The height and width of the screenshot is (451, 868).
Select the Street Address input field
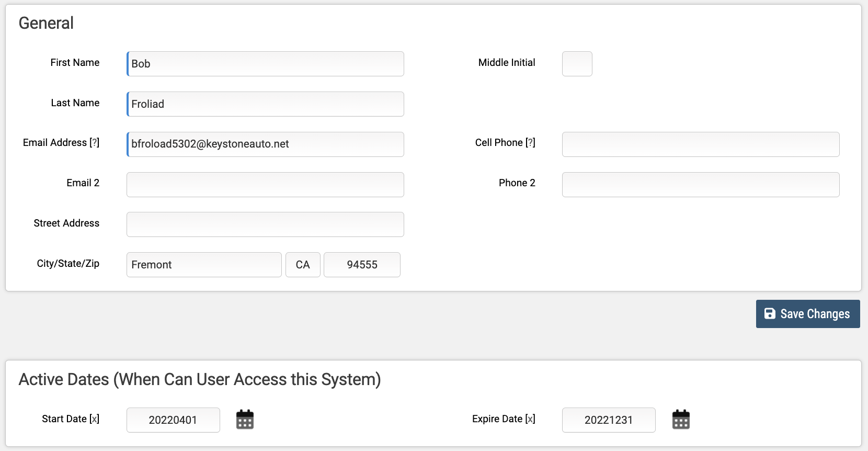pos(265,224)
